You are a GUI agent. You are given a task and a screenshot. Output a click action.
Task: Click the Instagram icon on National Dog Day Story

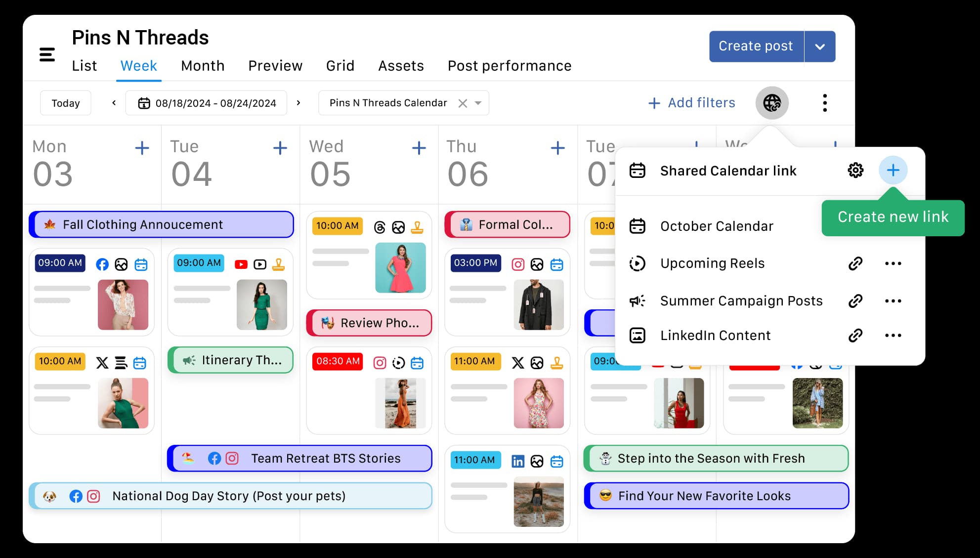pos(94,496)
